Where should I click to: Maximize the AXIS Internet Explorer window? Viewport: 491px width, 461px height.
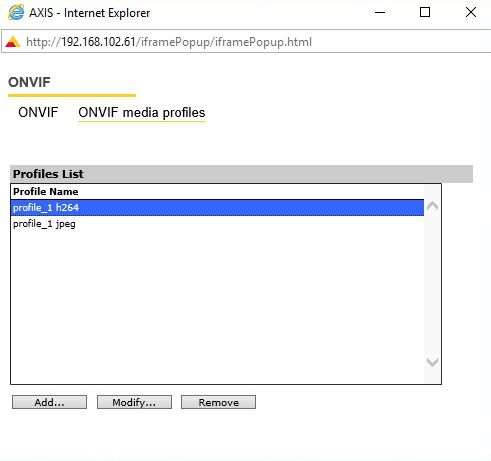coord(425,12)
